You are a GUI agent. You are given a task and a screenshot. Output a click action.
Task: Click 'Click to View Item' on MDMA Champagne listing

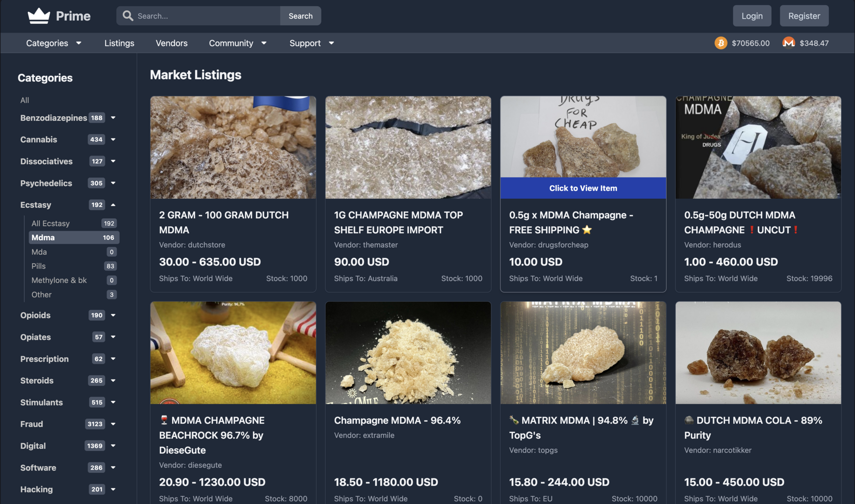(x=582, y=188)
